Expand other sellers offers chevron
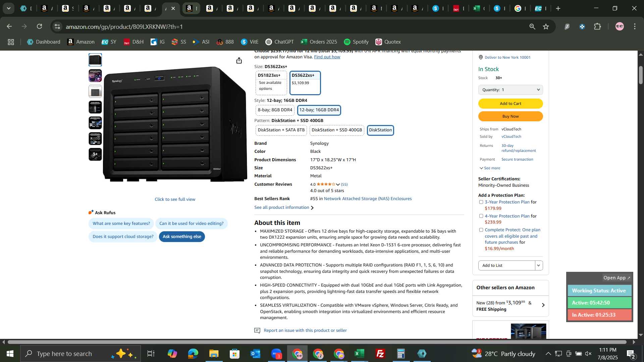 tap(543, 305)
